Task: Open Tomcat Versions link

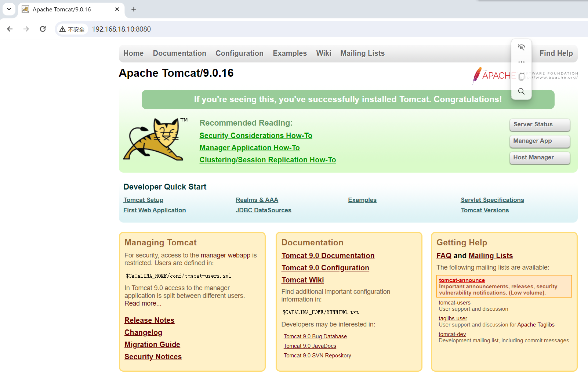Action: 485,210
